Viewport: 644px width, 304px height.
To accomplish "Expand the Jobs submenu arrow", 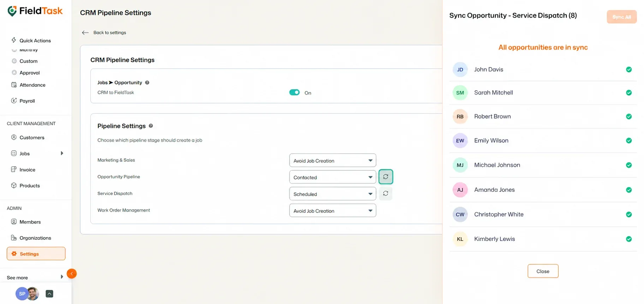I will (x=62, y=153).
